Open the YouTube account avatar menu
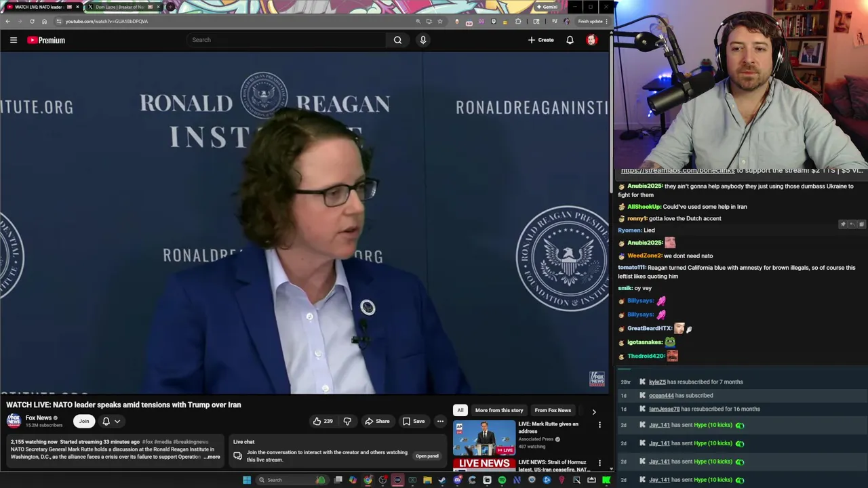Viewport: 868px width, 488px height. [591, 40]
